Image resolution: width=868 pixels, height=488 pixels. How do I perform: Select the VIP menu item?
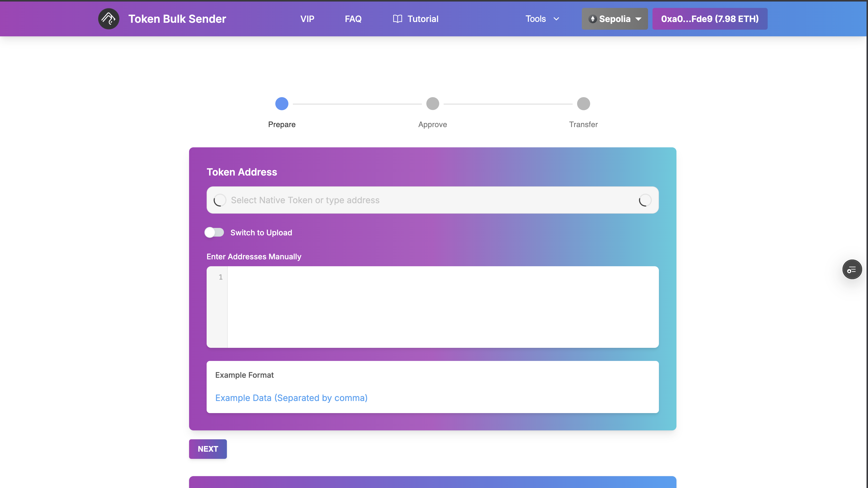(307, 19)
